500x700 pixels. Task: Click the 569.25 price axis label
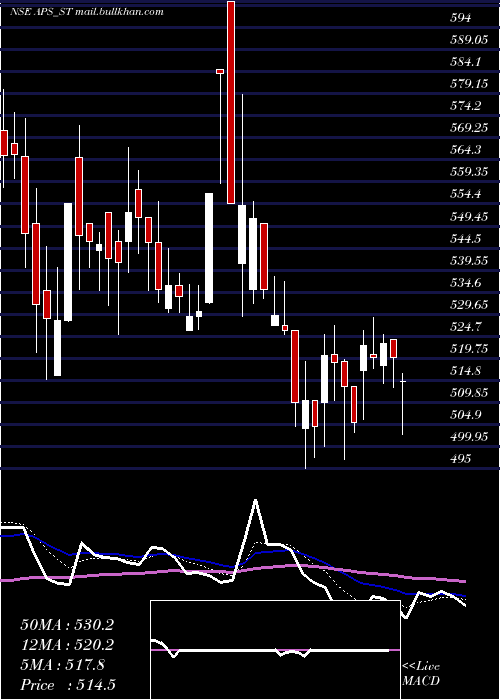(x=469, y=128)
